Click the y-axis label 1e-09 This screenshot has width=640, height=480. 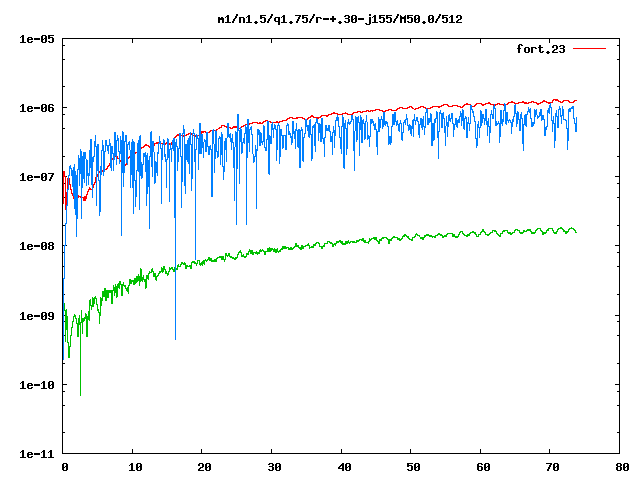[x=37, y=316]
